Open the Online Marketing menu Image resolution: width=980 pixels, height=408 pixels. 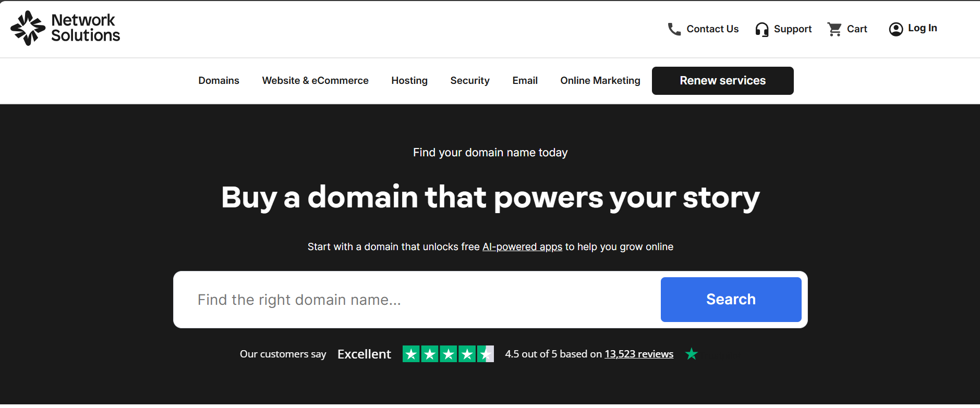click(x=600, y=81)
